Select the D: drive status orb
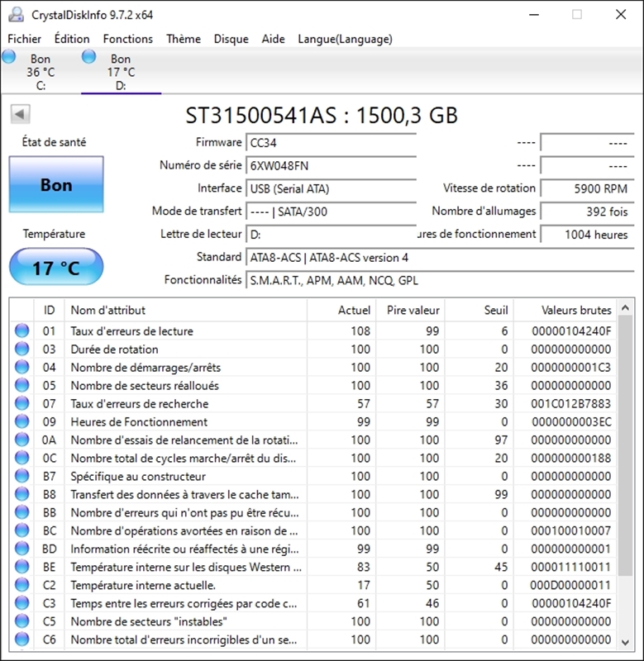Viewport: 644px width, 661px height. pos(88,57)
